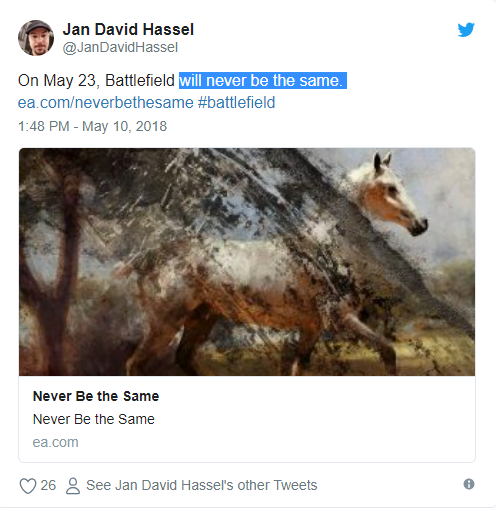Open the tweet timestamp May 10, 2018

(x=92, y=126)
